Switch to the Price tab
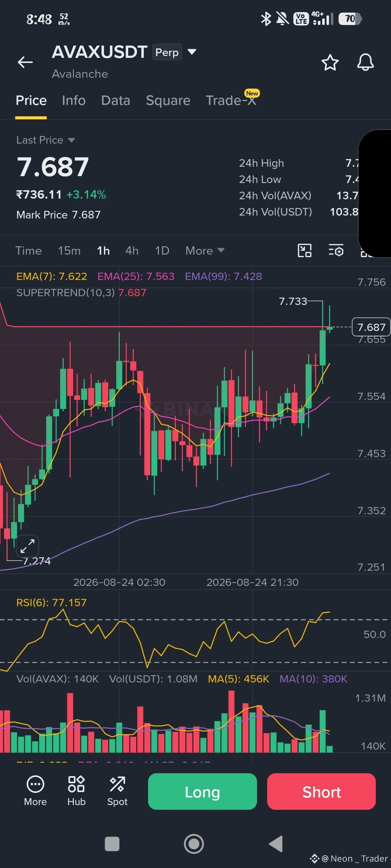 [31, 100]
